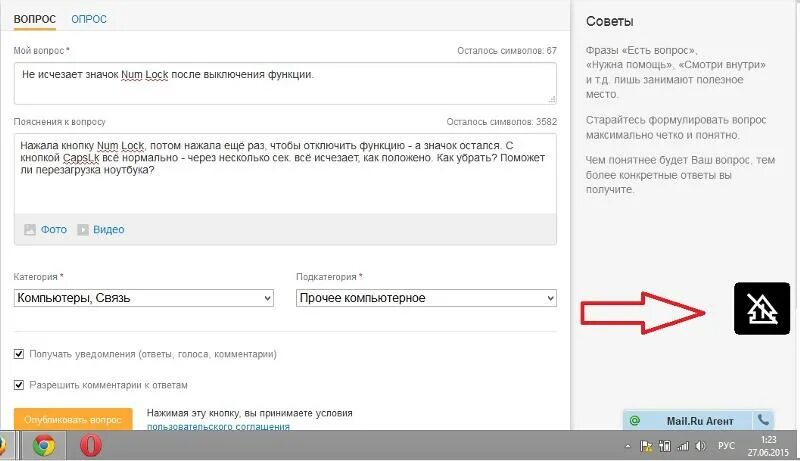Click the resize grip of question field

pyautogui.click(x=552, y=100)
